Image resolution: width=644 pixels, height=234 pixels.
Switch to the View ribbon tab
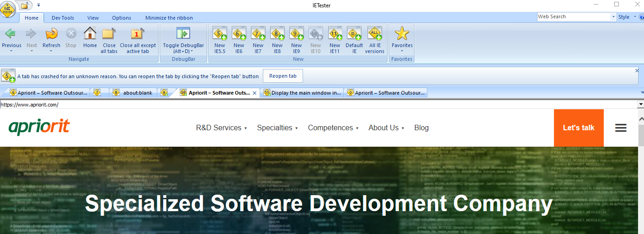(93, 18)
